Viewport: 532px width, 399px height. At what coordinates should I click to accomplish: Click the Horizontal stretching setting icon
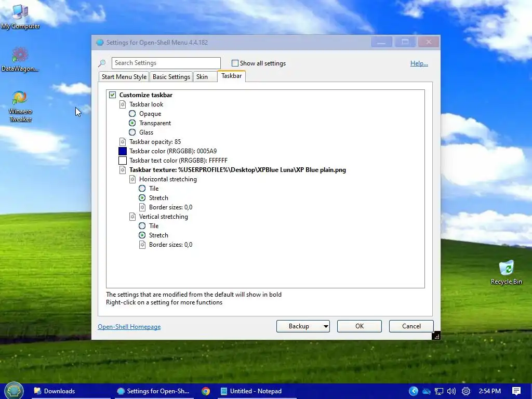pos(132,179)
